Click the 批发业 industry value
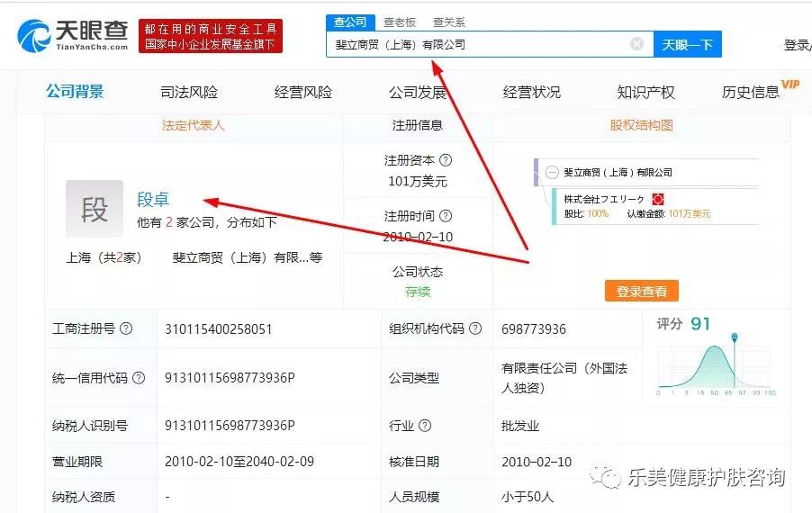This screenshot has height=513, width=812. 520,426
